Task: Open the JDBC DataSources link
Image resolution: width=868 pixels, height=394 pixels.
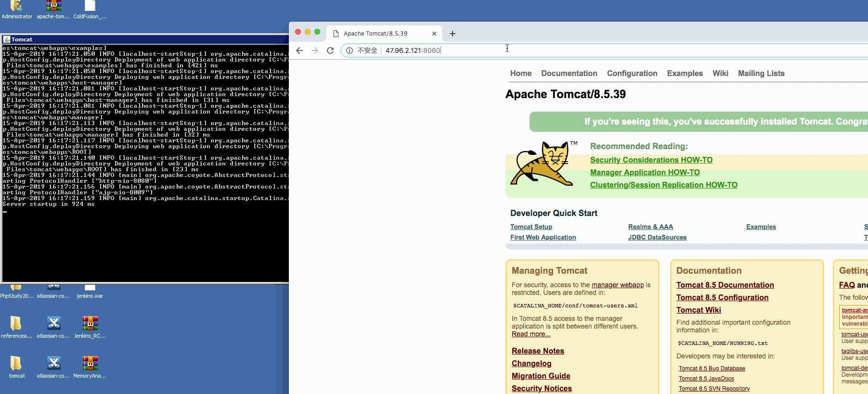Action: pyautogui.click(x=657, y=237)
